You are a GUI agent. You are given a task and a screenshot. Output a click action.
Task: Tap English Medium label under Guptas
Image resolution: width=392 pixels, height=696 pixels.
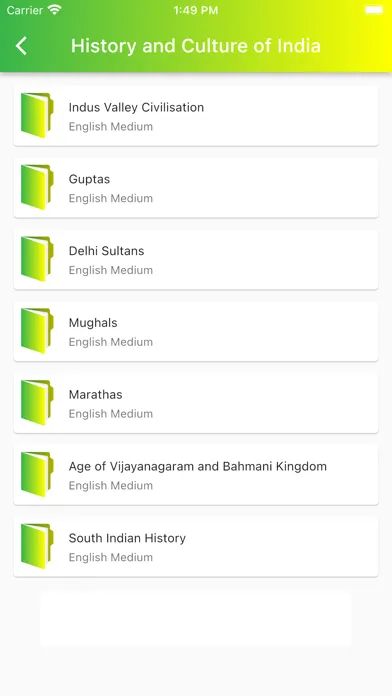pyautogui.click(x=111, y=198)
